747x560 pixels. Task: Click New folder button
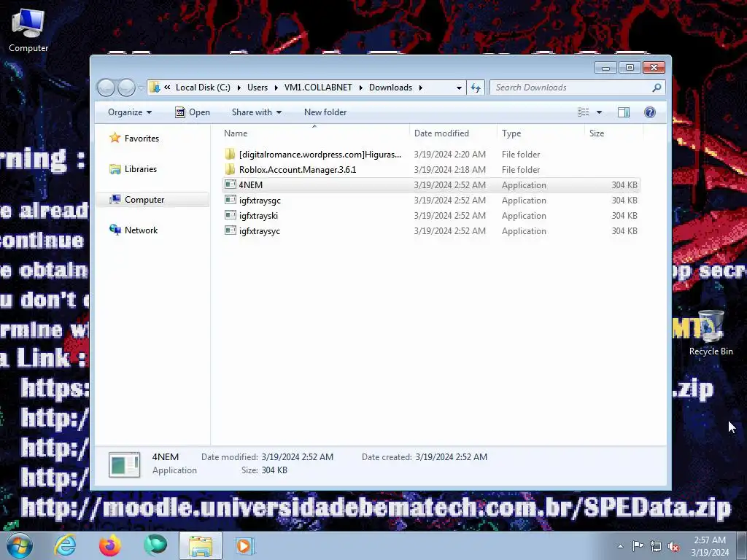(325, 112)
